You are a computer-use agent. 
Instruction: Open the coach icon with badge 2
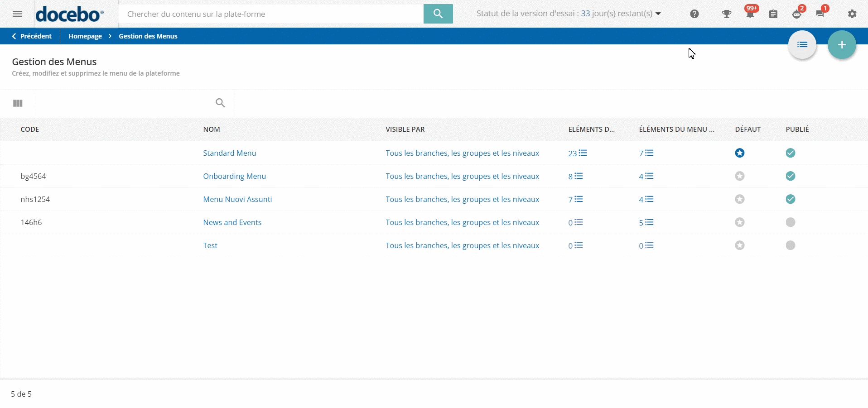[797, 14]
